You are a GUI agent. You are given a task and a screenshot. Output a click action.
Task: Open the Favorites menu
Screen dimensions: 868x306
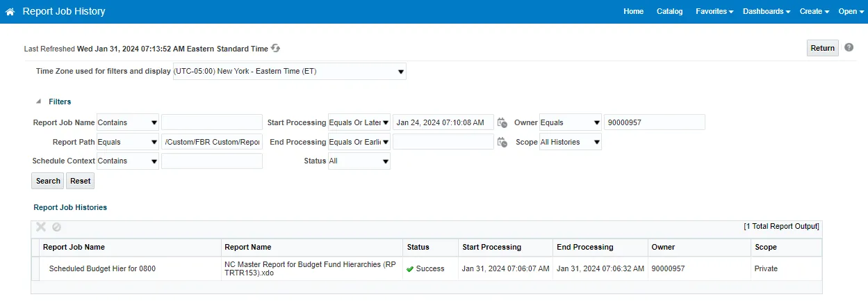[x=714, y=11]
